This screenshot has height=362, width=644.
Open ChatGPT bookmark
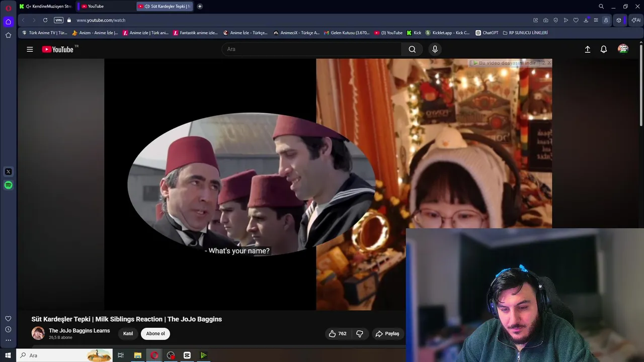pyautogui.click(x=487, y=33)
